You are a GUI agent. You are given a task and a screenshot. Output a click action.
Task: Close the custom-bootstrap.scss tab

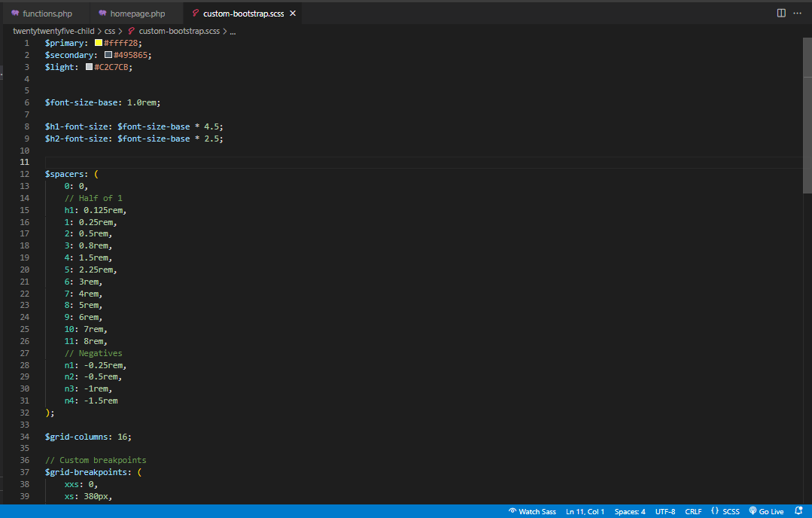[293, 13]
